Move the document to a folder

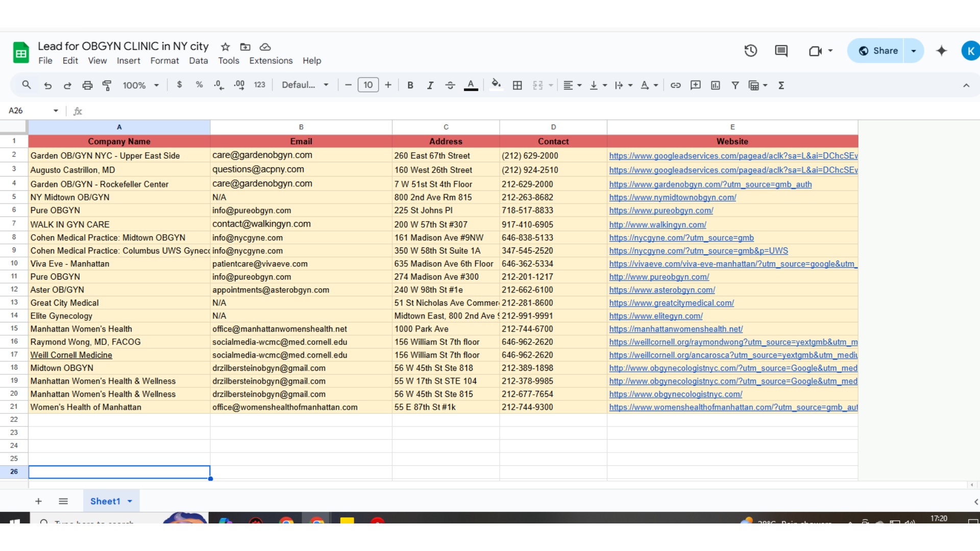(246, 47)
